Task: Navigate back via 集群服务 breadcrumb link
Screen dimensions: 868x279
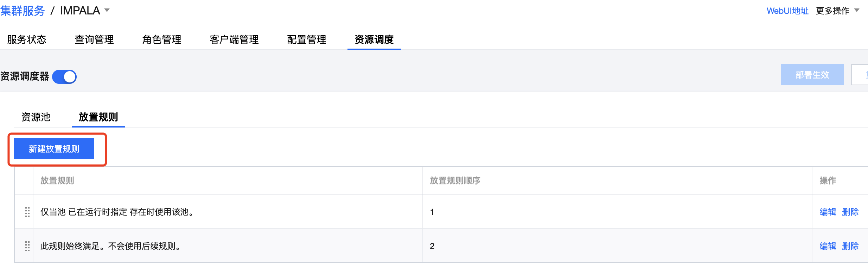Action: (x=23, y=11)
